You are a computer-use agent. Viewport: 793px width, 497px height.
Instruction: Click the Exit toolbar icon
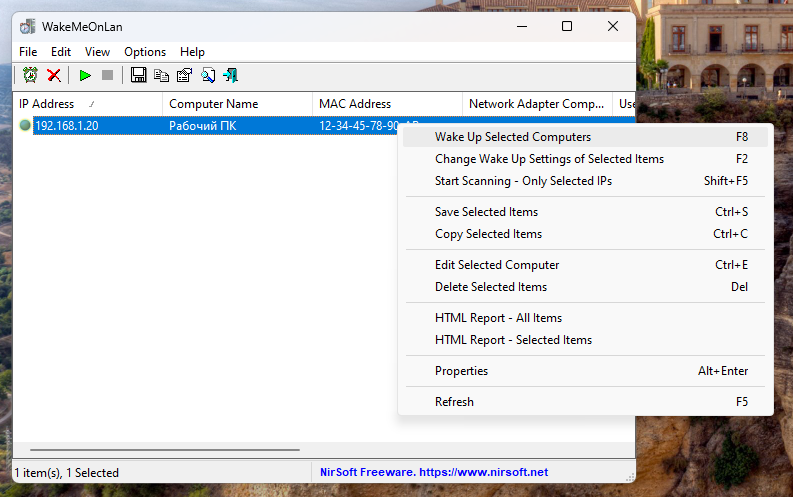click(x=231, y=75)
